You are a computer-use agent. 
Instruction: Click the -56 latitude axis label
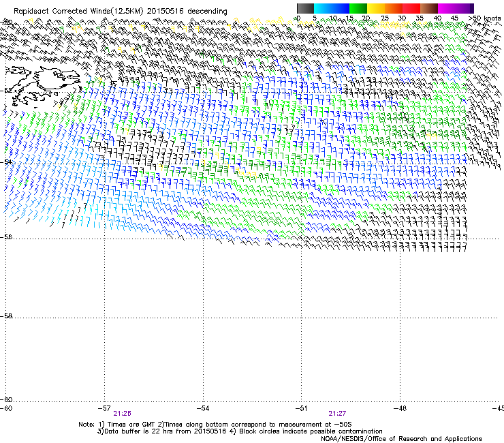[6, 237]
